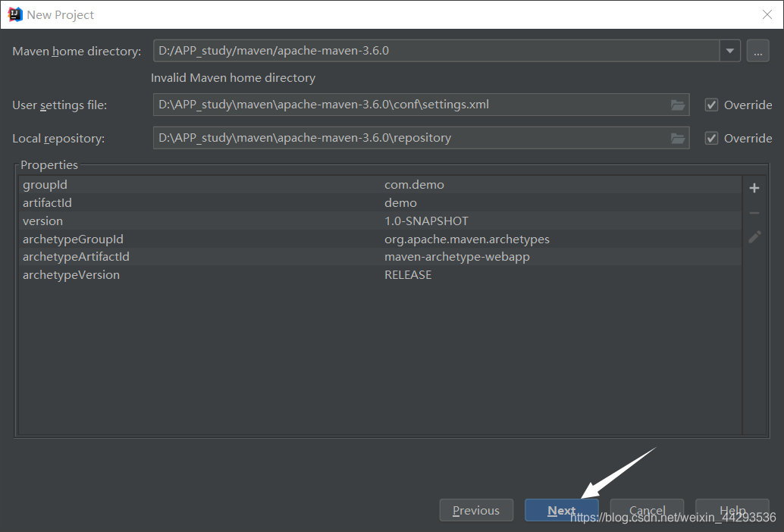Click the artifactId value demo
Viewport: 784px width, 532px height.
400,203
